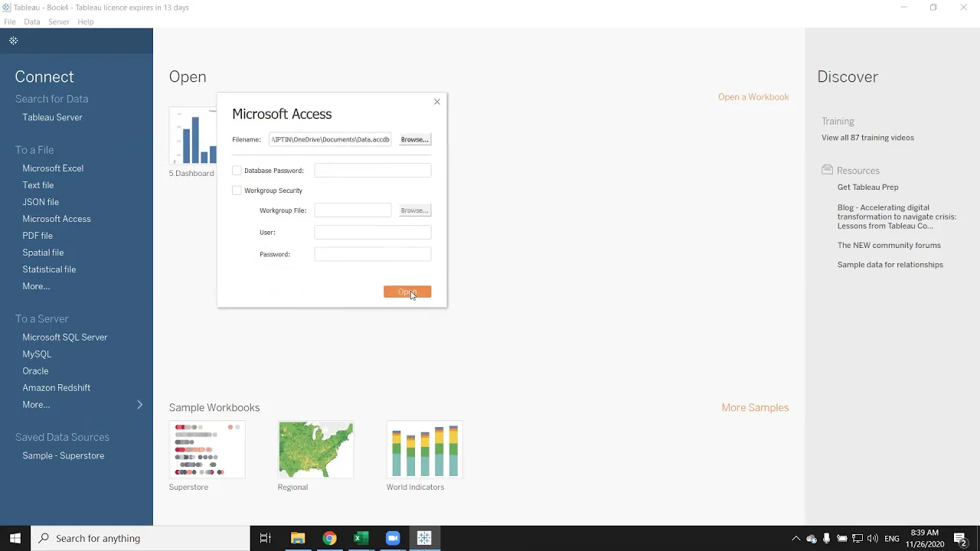This screenshot has height=551, width=980.
Task: Open The NEW community forums link
Action: (889, 246)
